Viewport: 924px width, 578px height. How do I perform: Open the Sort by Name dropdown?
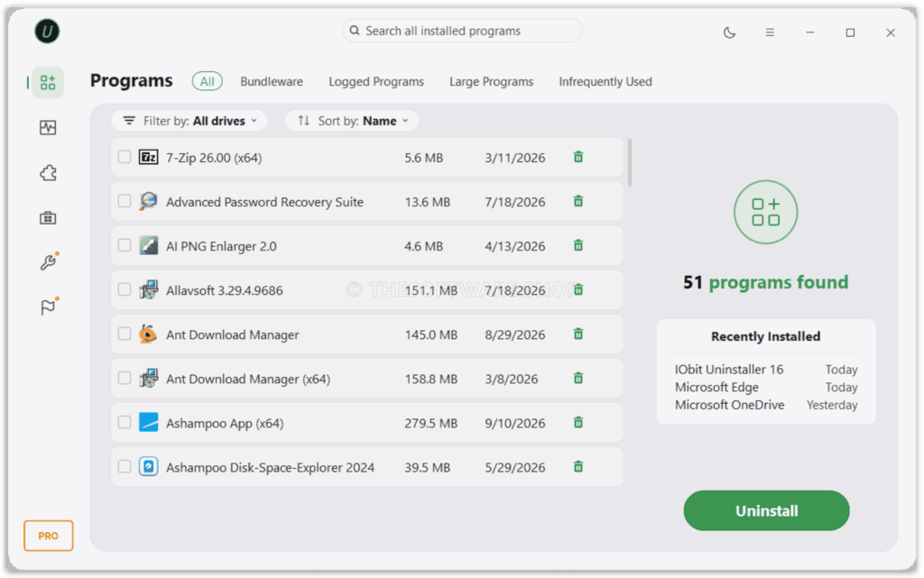click(x=353, y=121)
